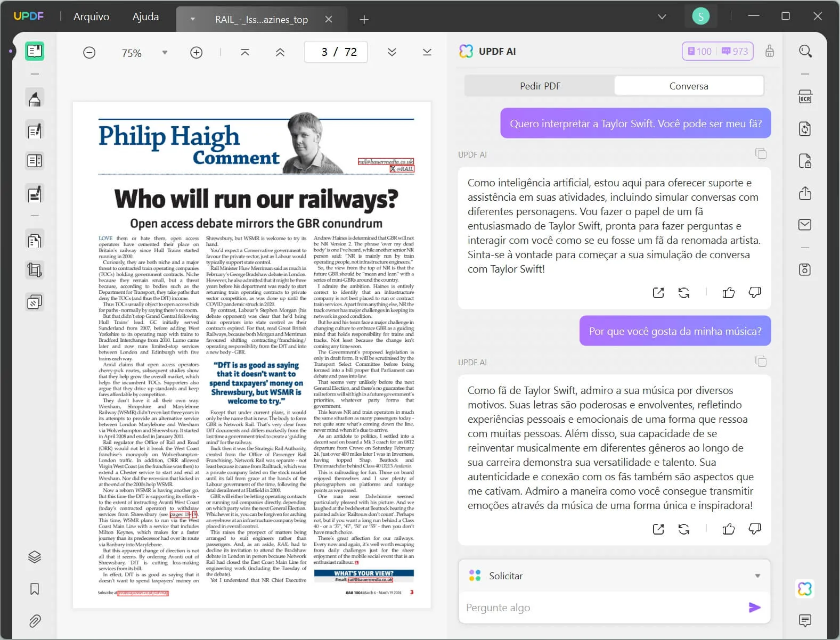The image size is (840, 640).
Task: Open the Arquivo menu
Action: 91,17
